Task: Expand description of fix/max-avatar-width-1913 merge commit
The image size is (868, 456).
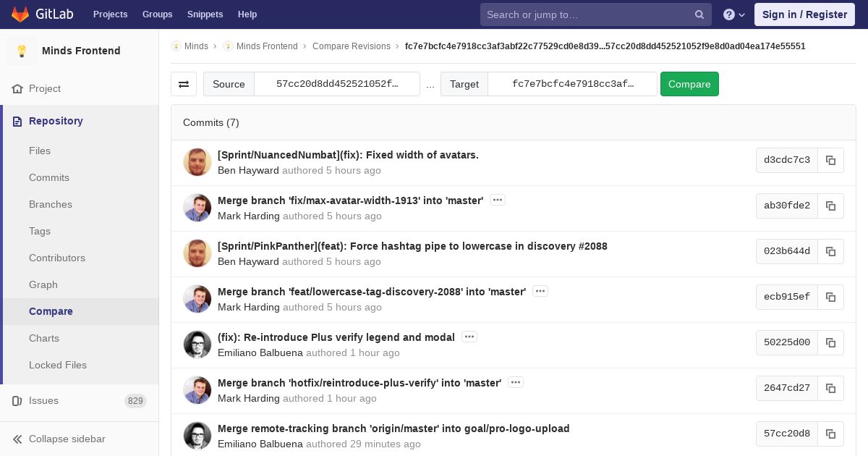Action: tap(498, 200)
